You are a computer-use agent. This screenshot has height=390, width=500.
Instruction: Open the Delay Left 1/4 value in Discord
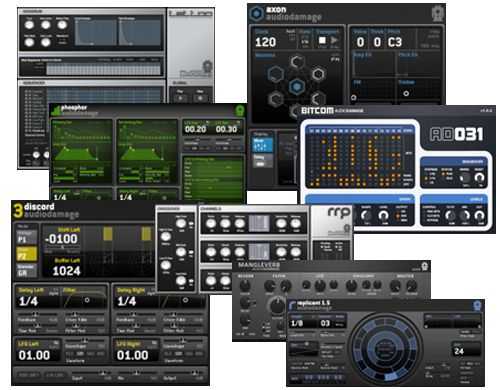coord(29,301)
